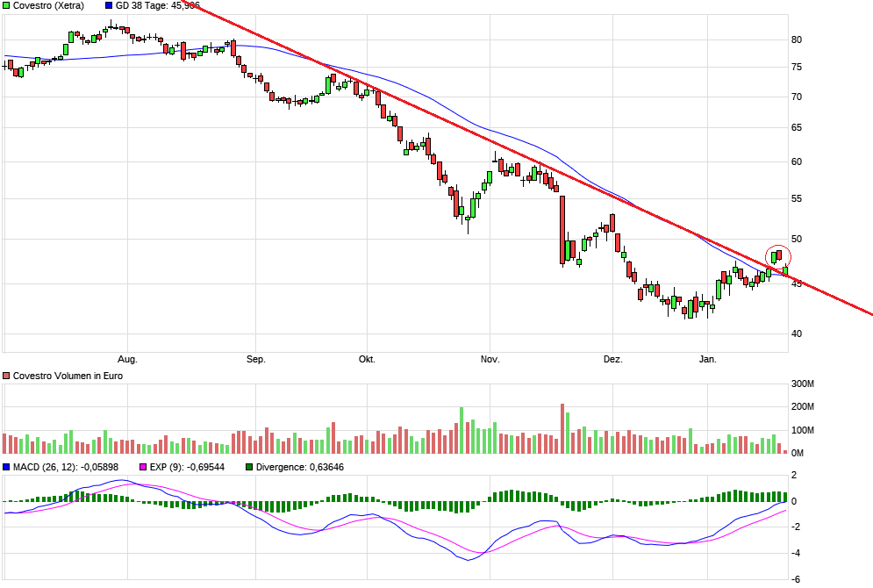This screenshot has width=873, height=588.
Task: Click the tallest green volume bar in late October
Action: [x=462, y=430]
